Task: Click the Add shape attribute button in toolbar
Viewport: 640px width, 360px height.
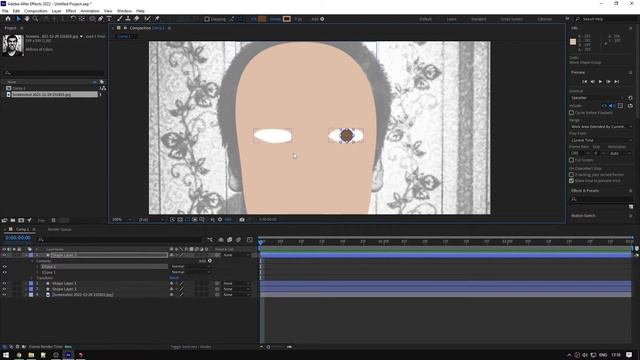Action: tap(322, 19)
